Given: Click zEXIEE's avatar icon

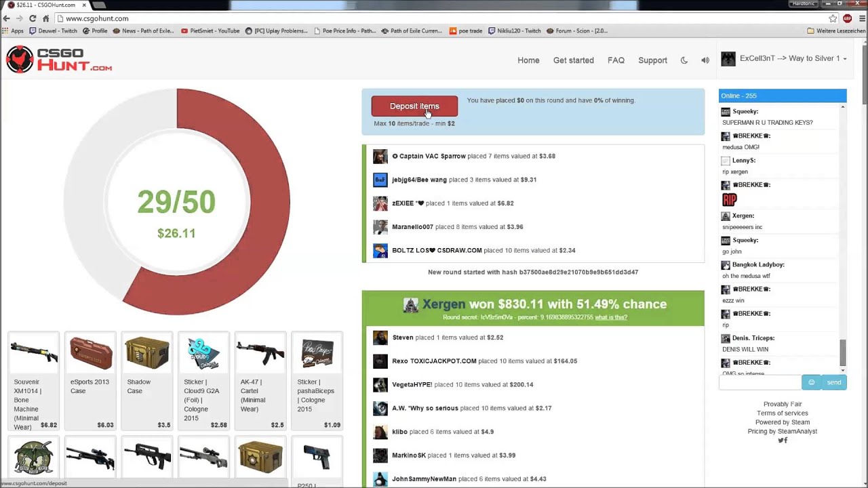Looking at the screenshot, I should click(x=380, y=203).
